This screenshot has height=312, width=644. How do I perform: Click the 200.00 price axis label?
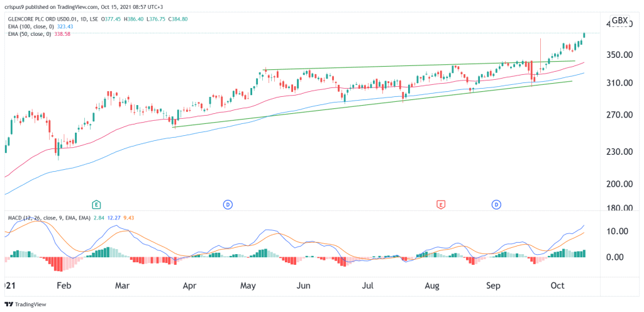[621, 184]
